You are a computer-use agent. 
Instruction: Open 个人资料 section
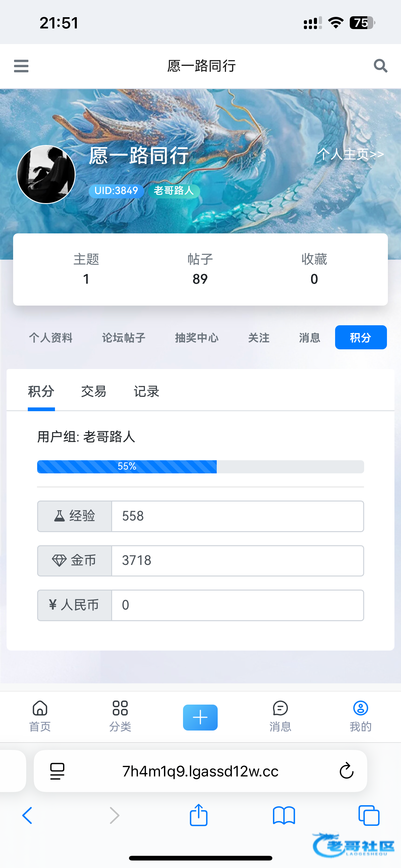click(x=51, y=338)
